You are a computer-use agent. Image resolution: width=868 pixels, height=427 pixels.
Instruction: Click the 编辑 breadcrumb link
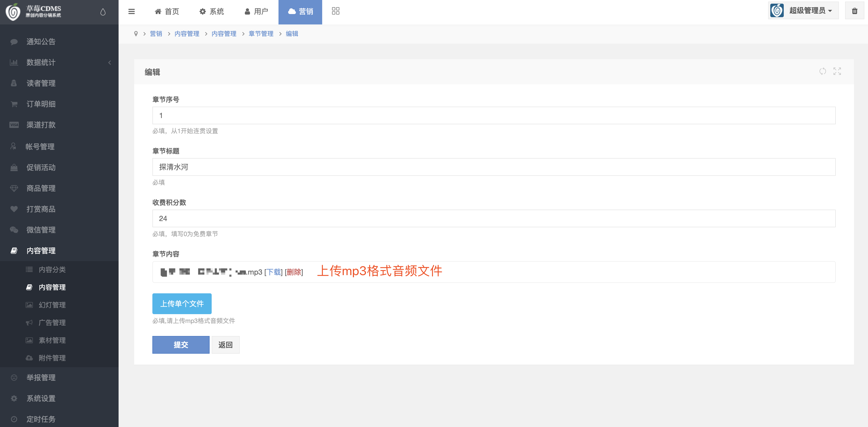tap(292, 34)
